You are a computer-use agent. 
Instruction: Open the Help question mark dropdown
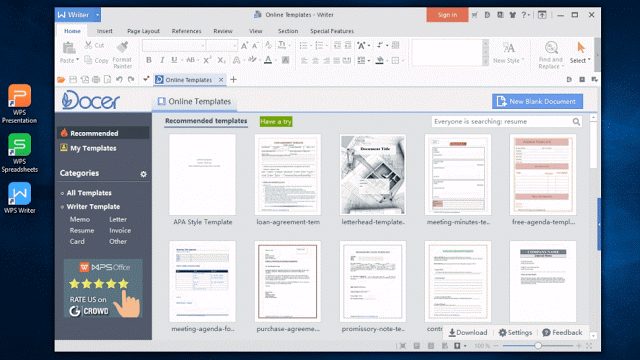(525, 15)
